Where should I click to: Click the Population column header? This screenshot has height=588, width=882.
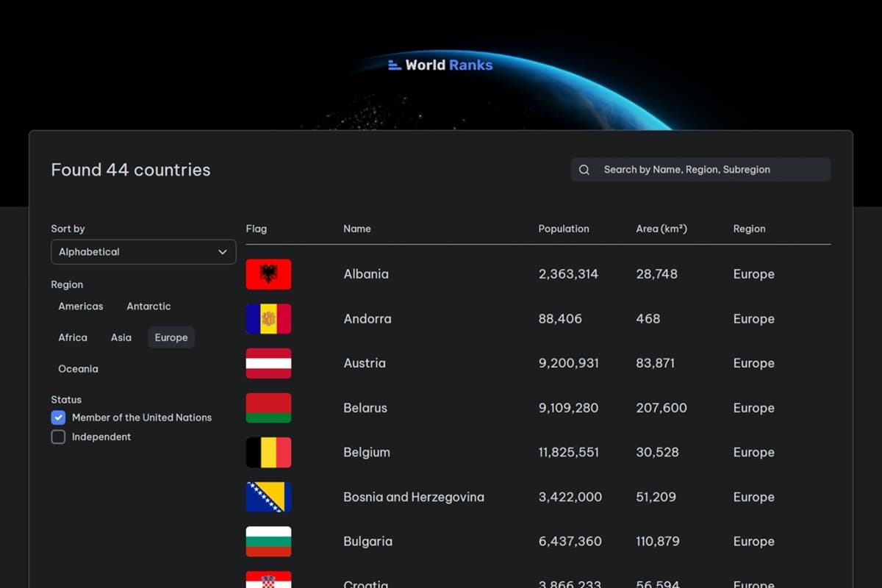[x=564, y=229]
